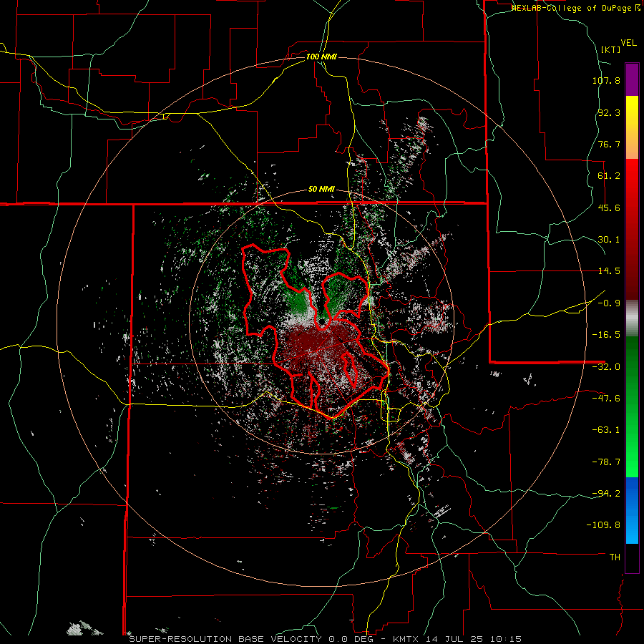644x644 pixels.
Task: Click the -47.6 velocity scale value
Action: 606,399
